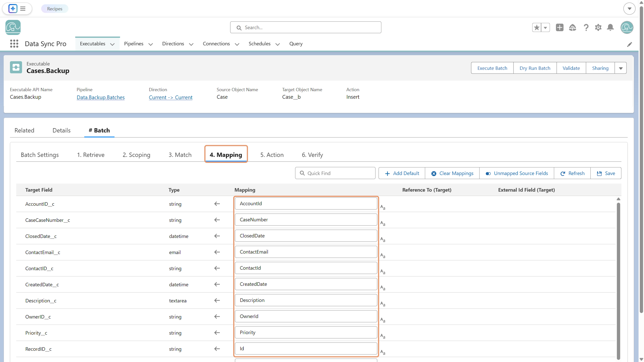Go to the 1. Retrieve step tab

point(91,155)
